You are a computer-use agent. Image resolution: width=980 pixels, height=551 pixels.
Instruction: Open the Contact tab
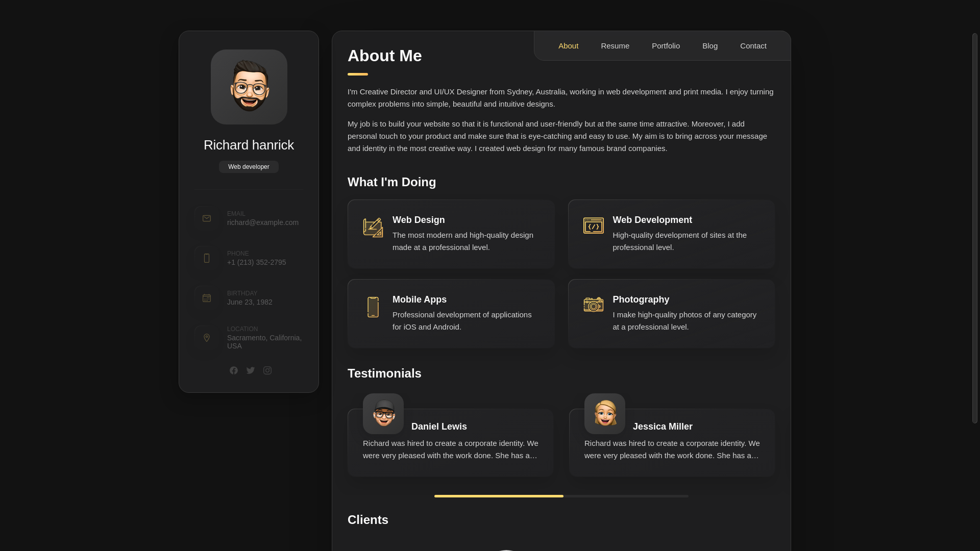click(753, 46)
